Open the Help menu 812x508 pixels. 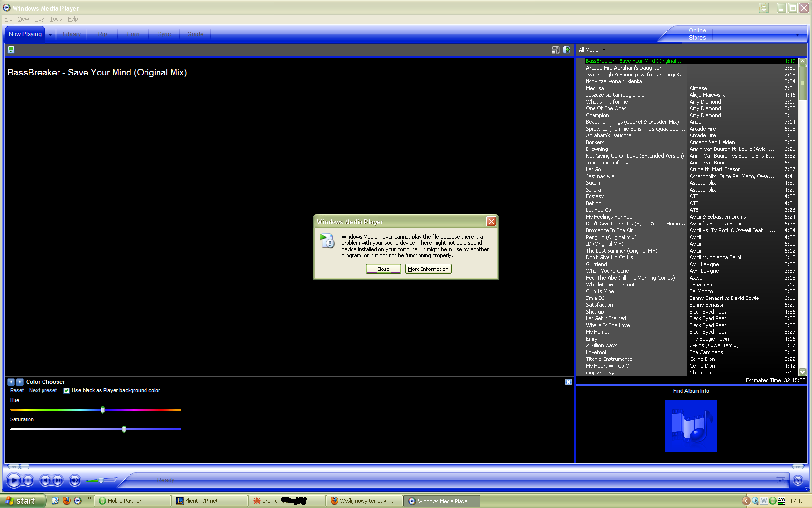[72, 19]
